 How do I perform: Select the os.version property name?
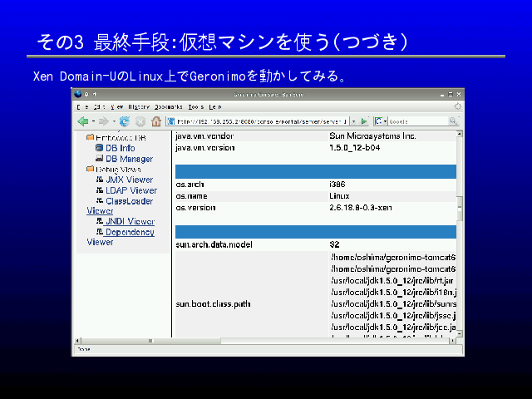click(195, 207)
